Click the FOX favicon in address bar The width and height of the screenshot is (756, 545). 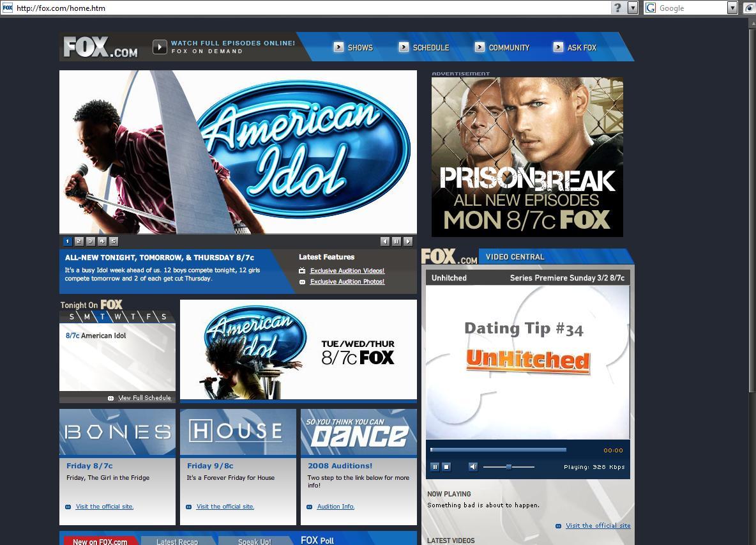click(x=8, y=8)
